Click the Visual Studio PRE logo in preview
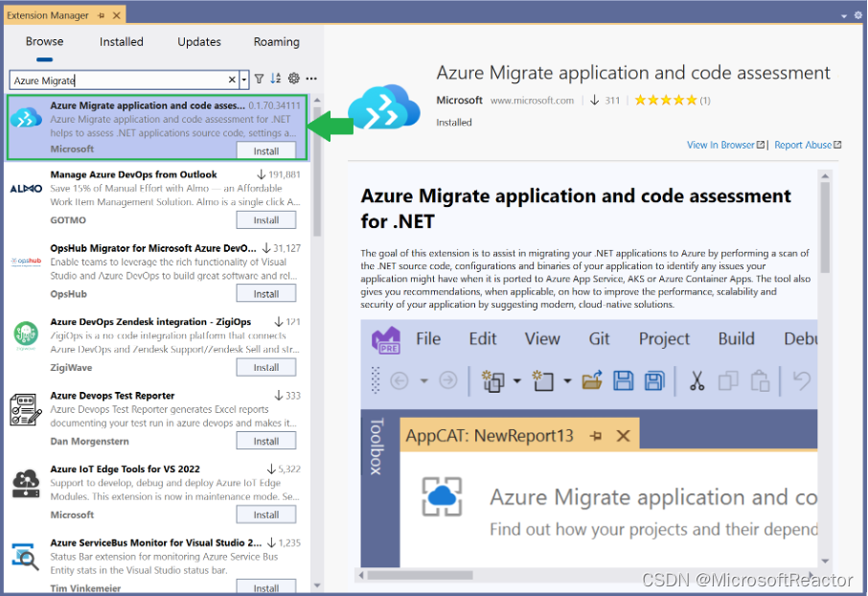The image size is (868, 596). click(386, 339)
